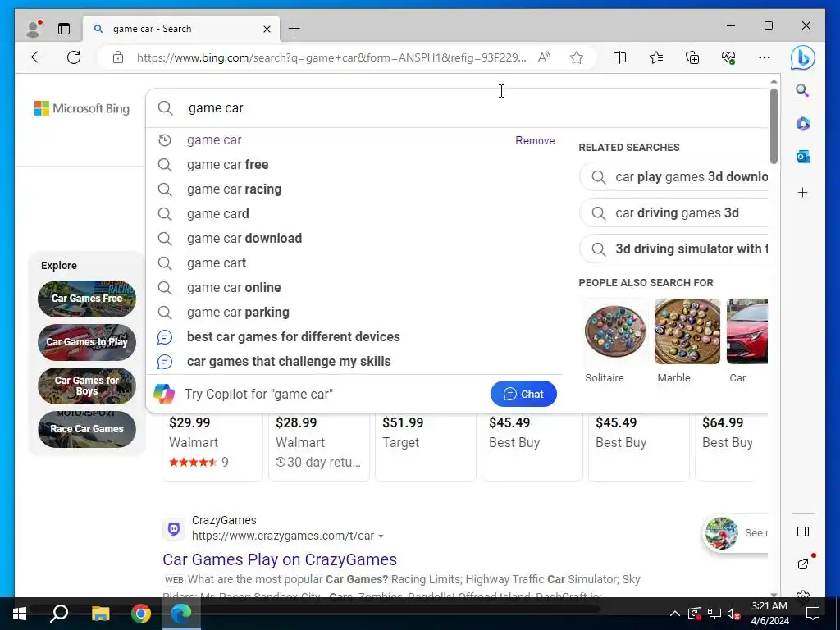Open the profile avatar icon
The width and height of the screenshot is (840, 630).
pyautogui.click(x=33, y=29)
